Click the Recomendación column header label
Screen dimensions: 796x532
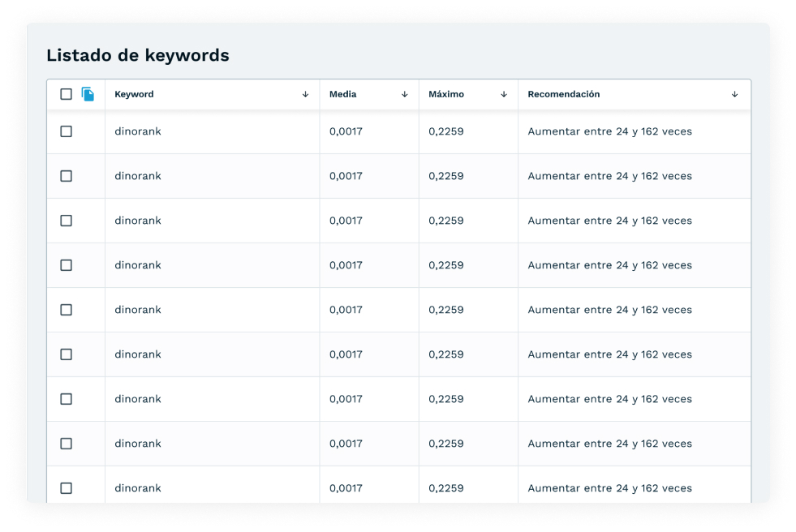point(563,94)
